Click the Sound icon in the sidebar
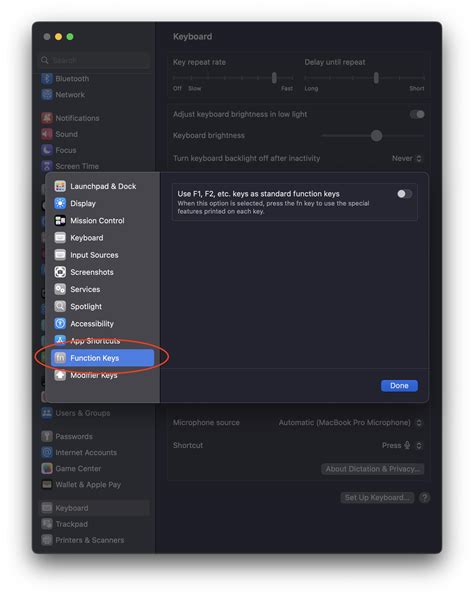 coord(47,134)
